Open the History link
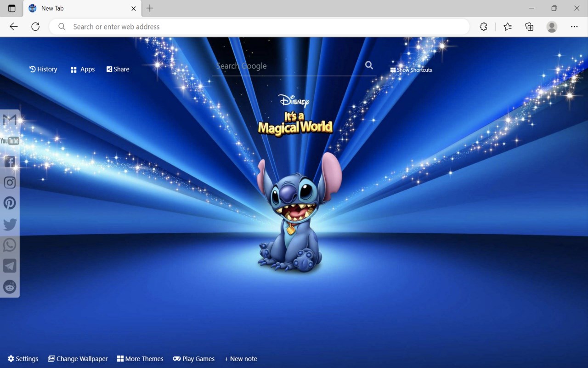 [43, 69]
